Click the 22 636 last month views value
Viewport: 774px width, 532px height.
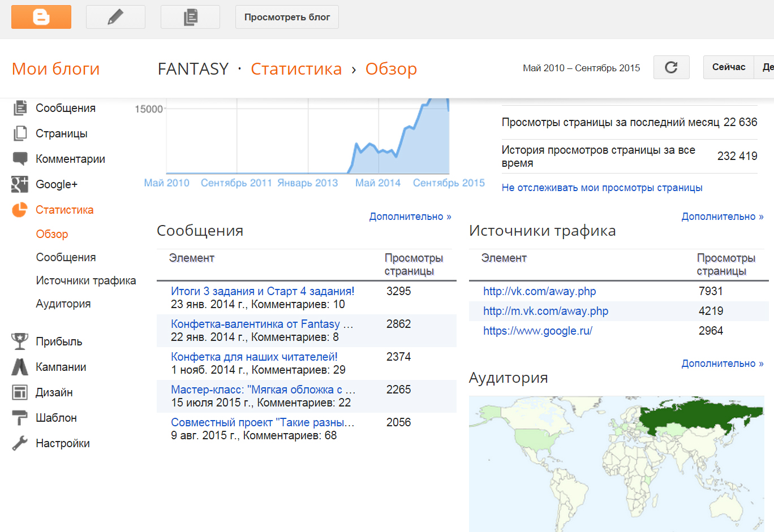pyautogui.click(x=740, y=122)
